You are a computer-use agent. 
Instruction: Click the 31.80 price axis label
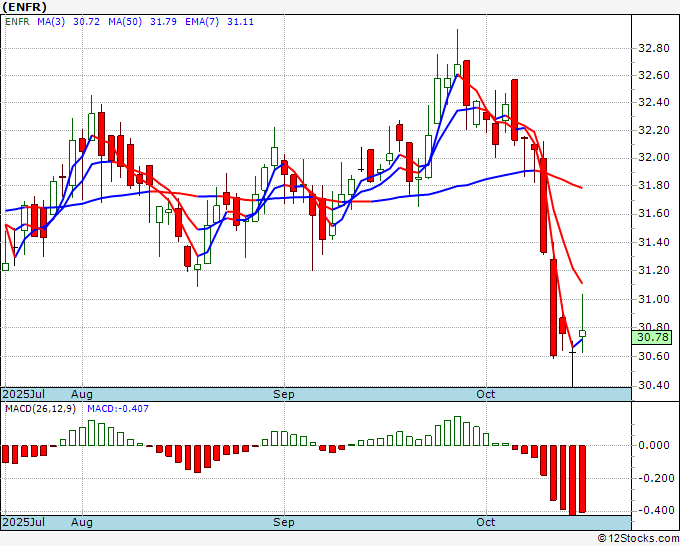pyautogui.click(x=654, y=186)
